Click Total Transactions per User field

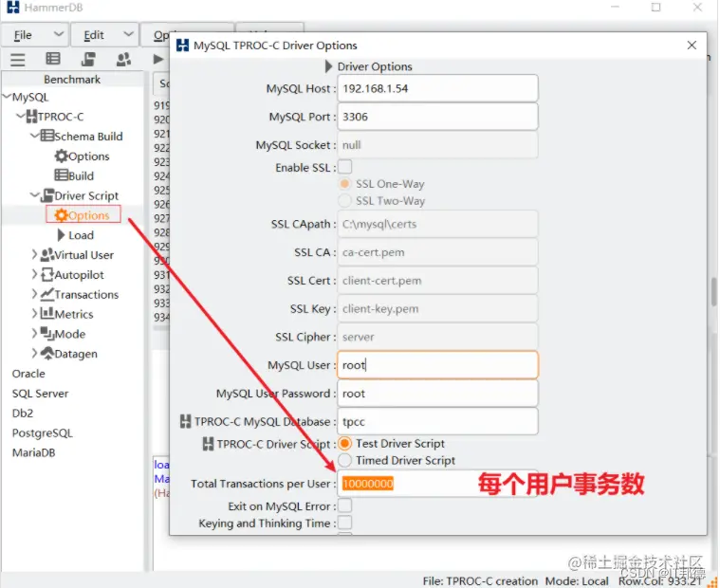[x=437, y=484]
